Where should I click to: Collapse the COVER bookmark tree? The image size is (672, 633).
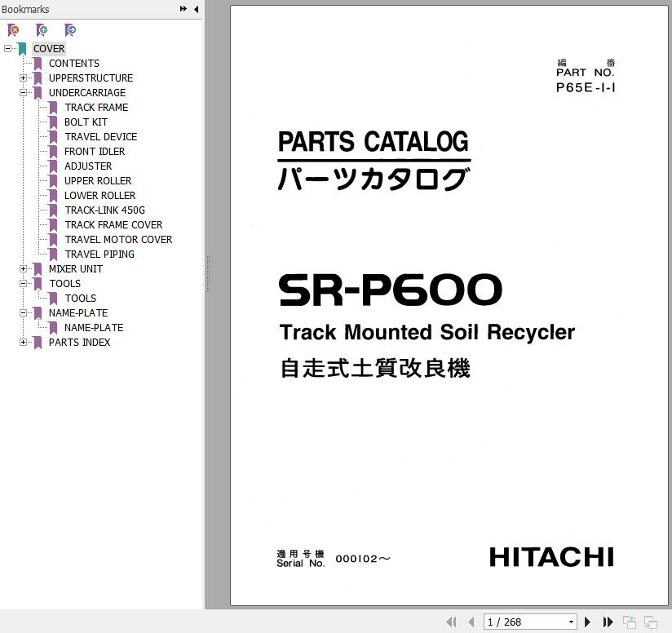coord(7,49)
